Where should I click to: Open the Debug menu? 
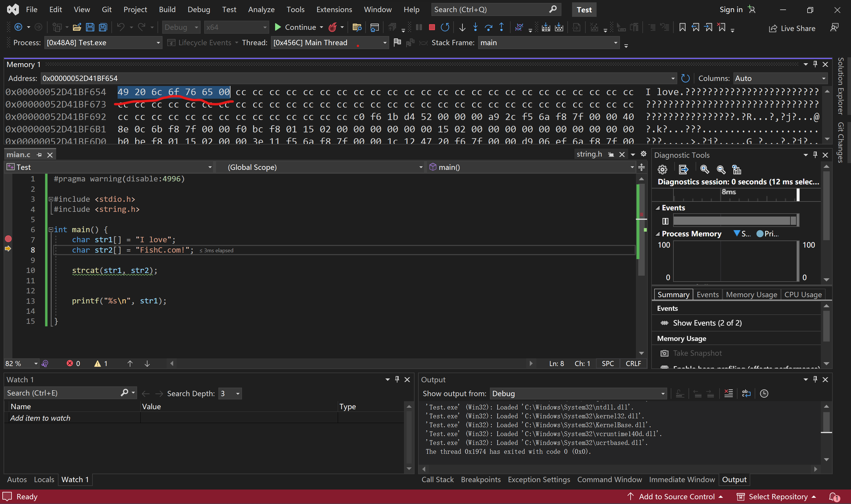pyautogui.click(x=199, y=9)
